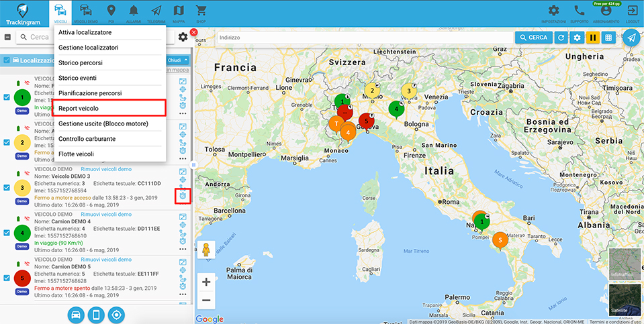Screen dimensions: 644x324
Task: Click the Trackingram logo
Action: tap(21, 14)
